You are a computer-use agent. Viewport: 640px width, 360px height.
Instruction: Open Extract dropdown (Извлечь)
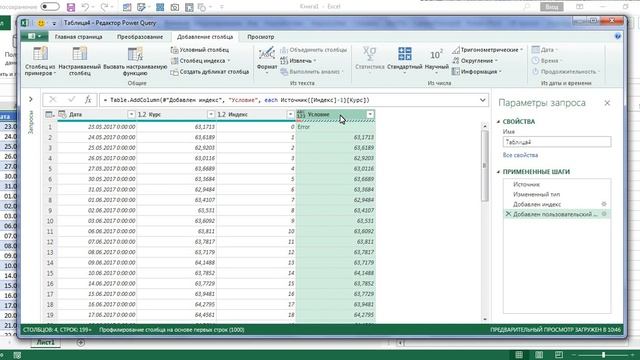[298, 61]
